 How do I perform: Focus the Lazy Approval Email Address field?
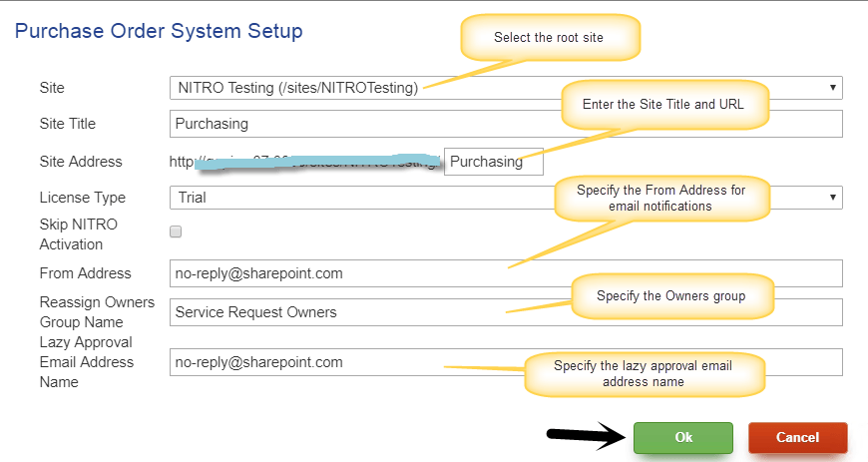click(506, 362)
